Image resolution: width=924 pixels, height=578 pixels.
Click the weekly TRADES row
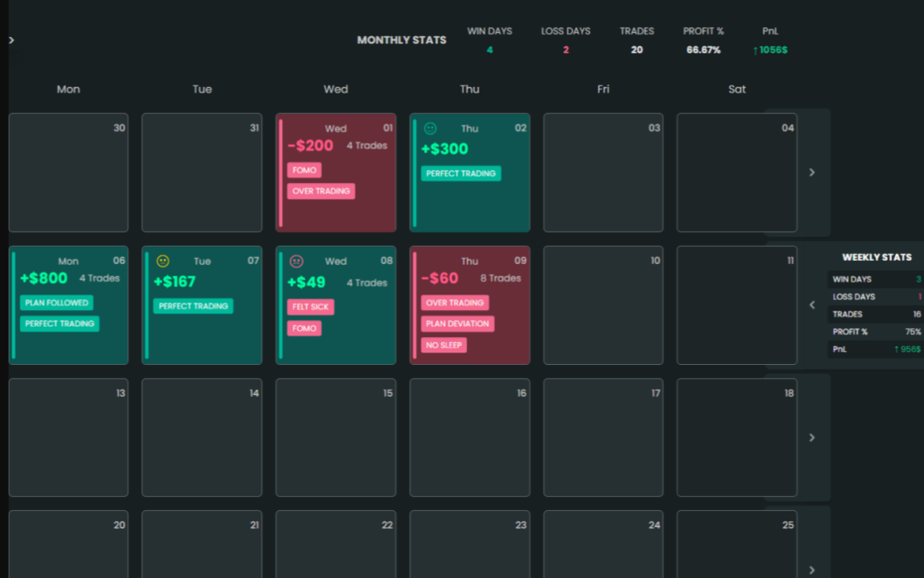(876, 315)
